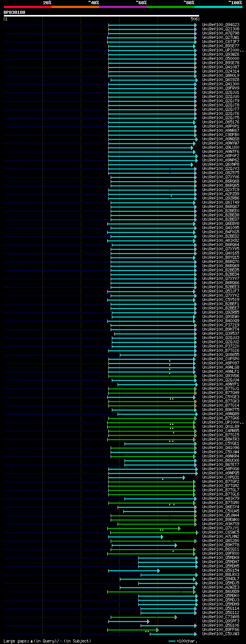Select subject label UniRef100_Q9LUX0
Image resolution: width=246 pixels, height=644 pixels.
click(x=221, y=148)
